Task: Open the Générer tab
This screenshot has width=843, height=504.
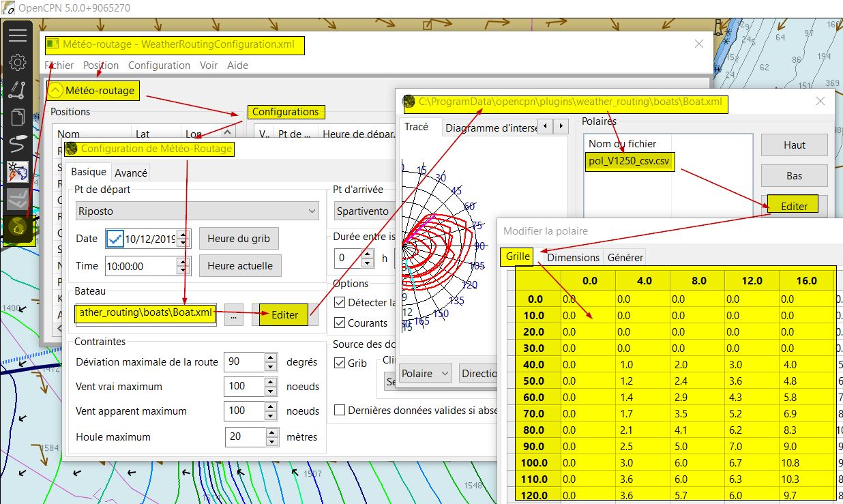Action: (x=625, y=257)
